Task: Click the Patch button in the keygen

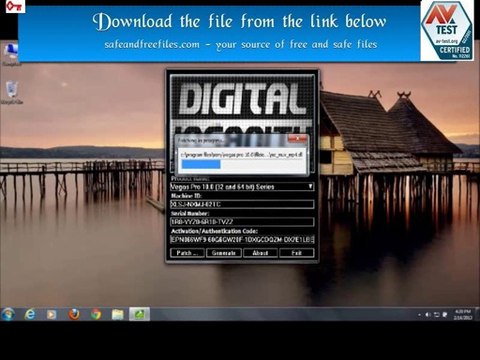Action: (x=187, y=253)
